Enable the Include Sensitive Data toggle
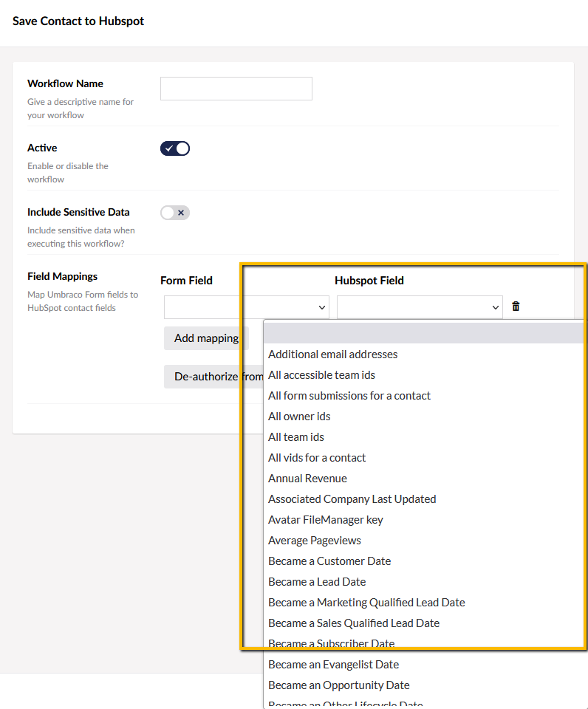 tap(175, 212)
